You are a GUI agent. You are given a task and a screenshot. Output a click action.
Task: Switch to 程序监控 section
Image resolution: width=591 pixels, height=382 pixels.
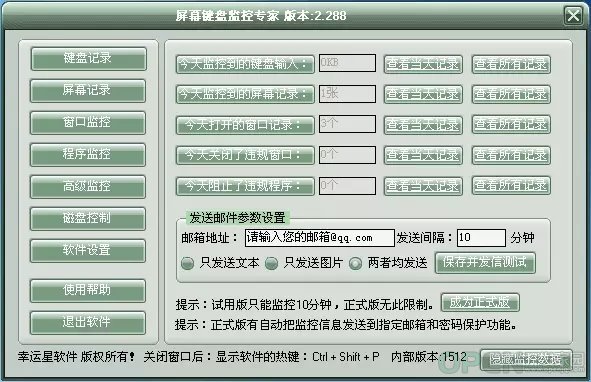coord(88,155)
